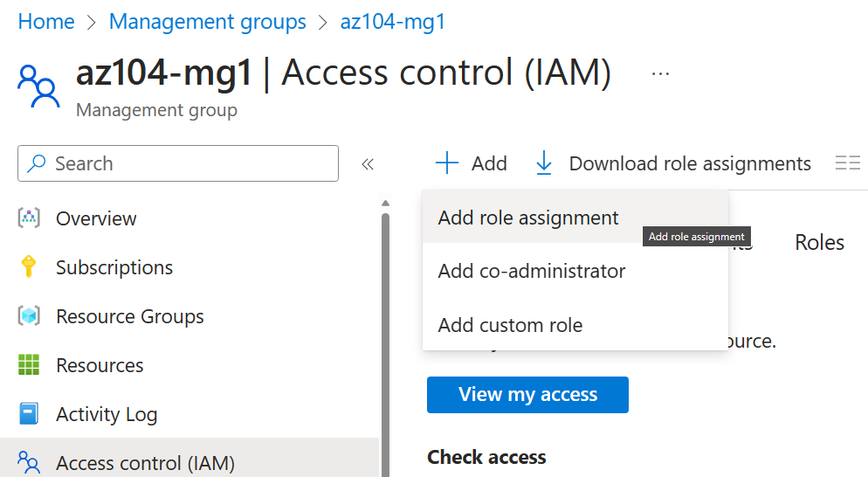This screenshot has width=868, height=477.
Task: Click the sidebar scroll up arrow
Action: [x=385, y=204]
